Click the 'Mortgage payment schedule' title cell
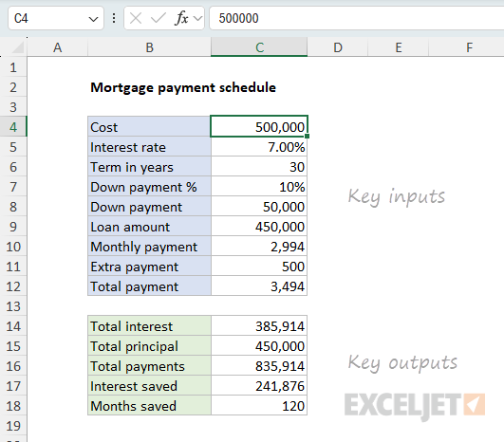This screenshot has height=442, width=504. 183,87
